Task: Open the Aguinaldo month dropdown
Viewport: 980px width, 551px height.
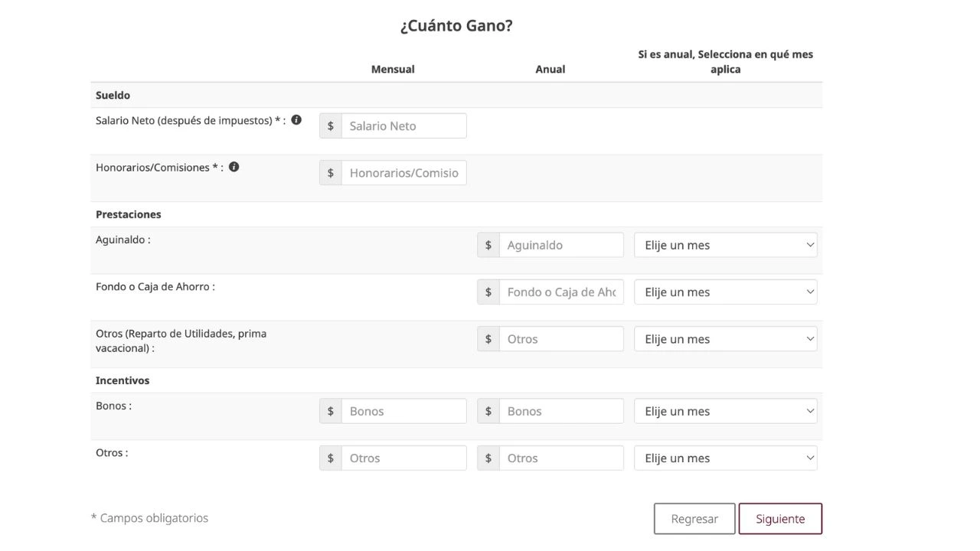Action: click(x=725, y=245)
